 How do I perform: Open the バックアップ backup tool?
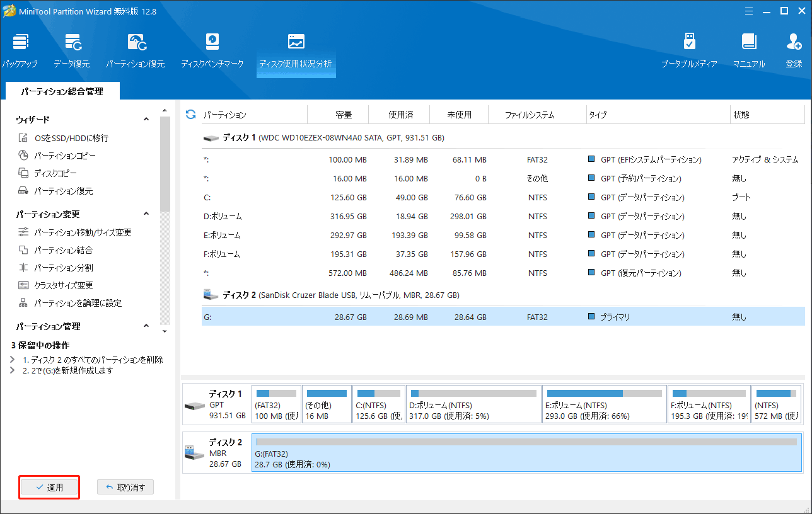[20, 52]
